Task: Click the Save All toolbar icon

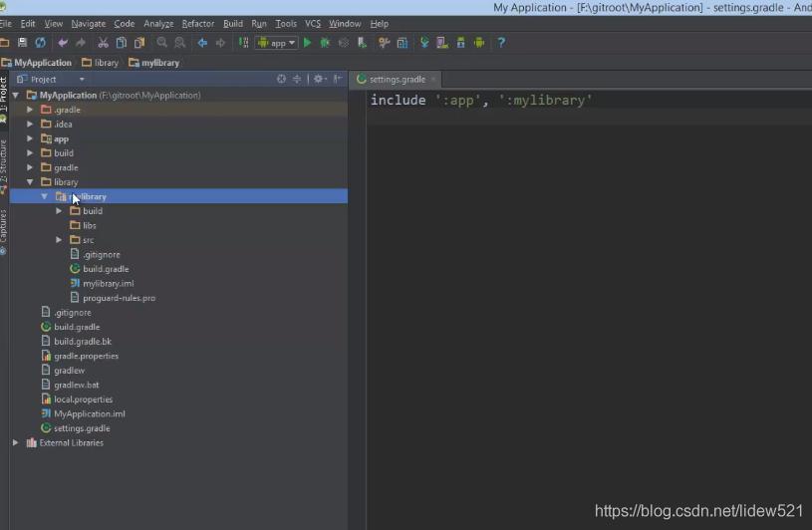Action: (22, 43)
